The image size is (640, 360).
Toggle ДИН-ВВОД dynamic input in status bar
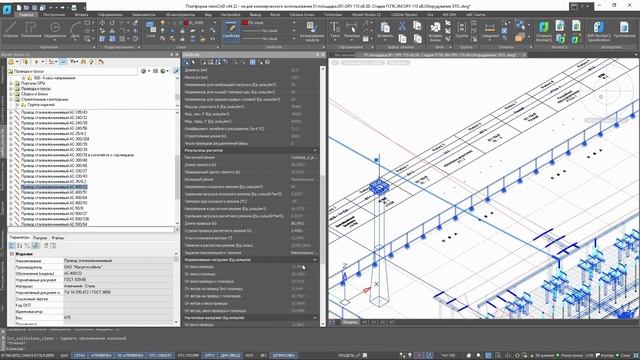coord(230,356)
